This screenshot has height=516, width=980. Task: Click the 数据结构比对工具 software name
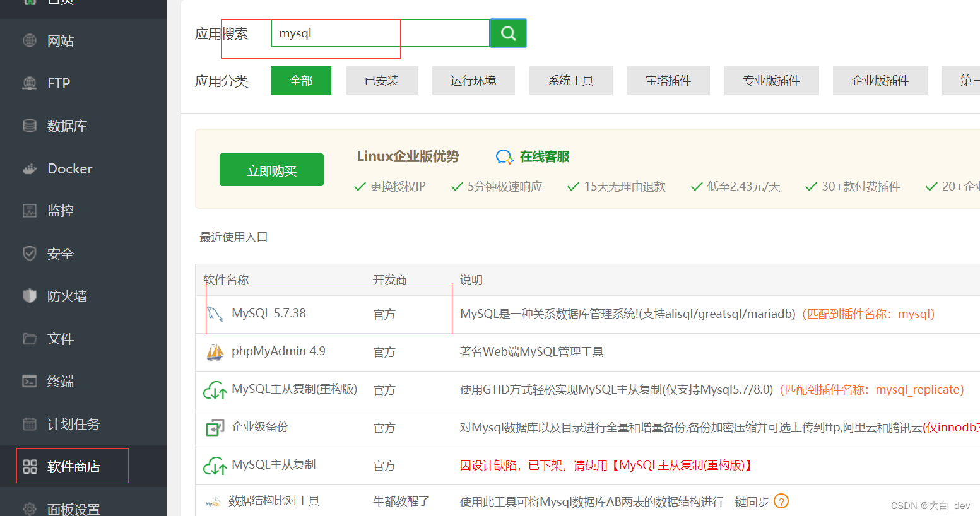pyautogui.click(x=274, y=501)
